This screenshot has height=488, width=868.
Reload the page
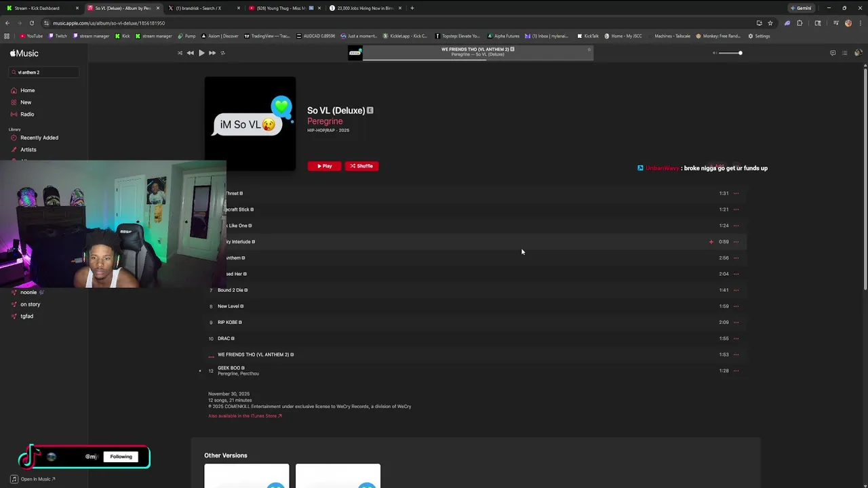pyautogui.click(x=31, y=23)
